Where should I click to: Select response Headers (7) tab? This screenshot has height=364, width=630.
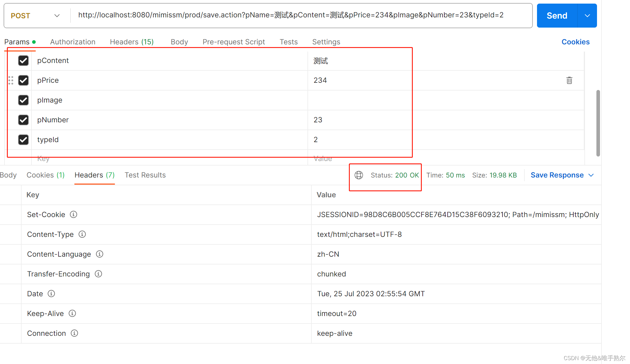pyautogui.click(x=94, y=175)
